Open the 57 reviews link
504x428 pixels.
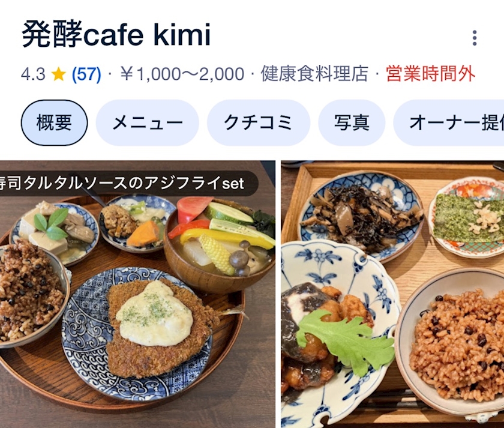click(86, 74)
